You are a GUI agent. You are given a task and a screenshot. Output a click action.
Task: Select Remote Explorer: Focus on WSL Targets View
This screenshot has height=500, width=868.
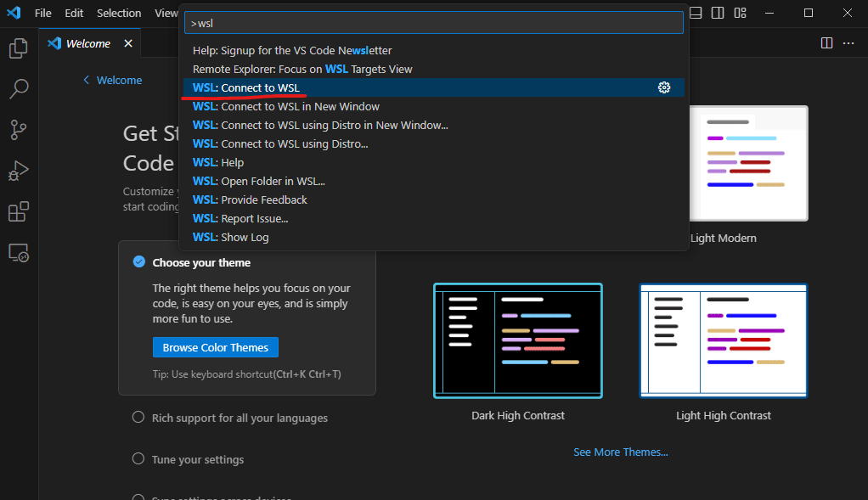coord(434,69)
